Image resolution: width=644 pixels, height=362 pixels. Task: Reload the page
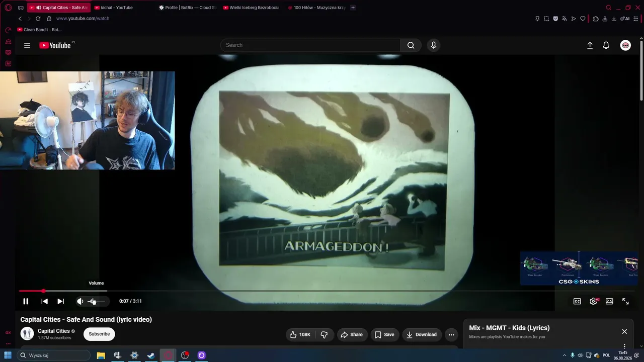click(38, 19)
